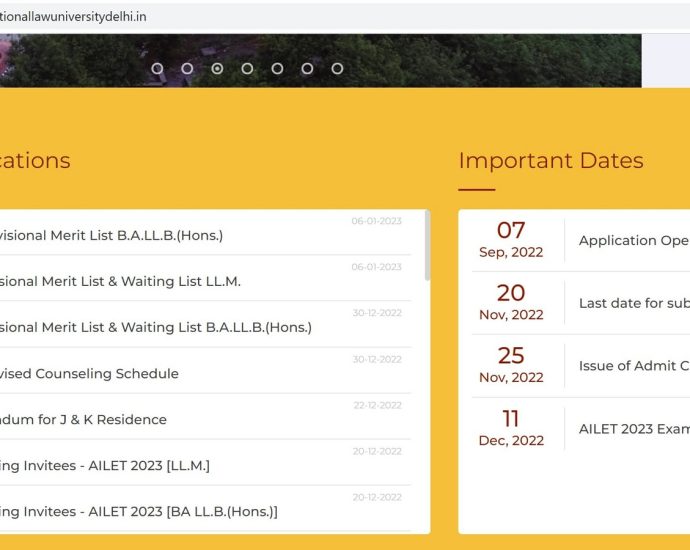Select the second carousel slide dot
Image resolution: width=690 pixels, height=550 pixels.
pos(187,69)
